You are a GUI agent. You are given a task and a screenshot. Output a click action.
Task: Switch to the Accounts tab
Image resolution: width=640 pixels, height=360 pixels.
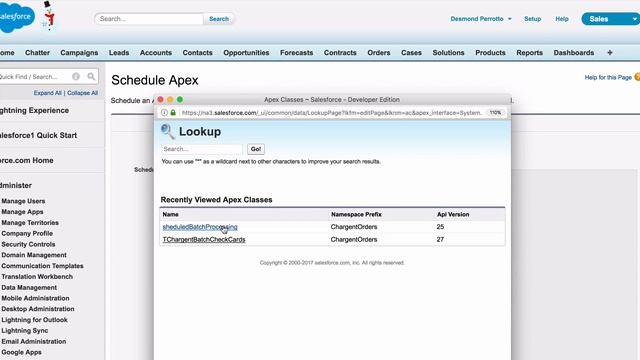pos(156,53)
